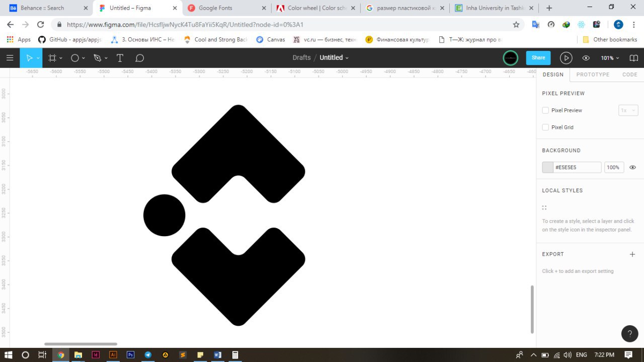Image resolution: width=644 pixels, height=362 pixels.
Task: Open the team library book icon
Action: pyautogui.click(x=633, y=58)
